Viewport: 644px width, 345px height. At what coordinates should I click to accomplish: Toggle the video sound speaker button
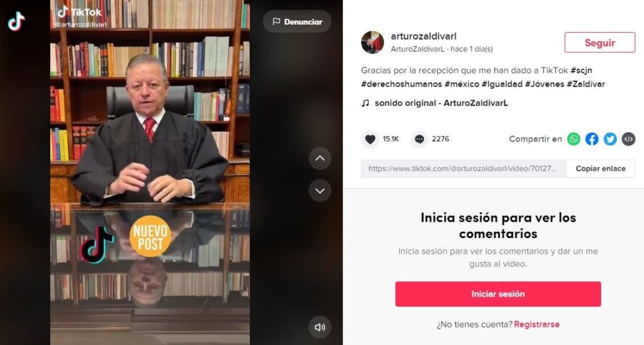(320, 327)
